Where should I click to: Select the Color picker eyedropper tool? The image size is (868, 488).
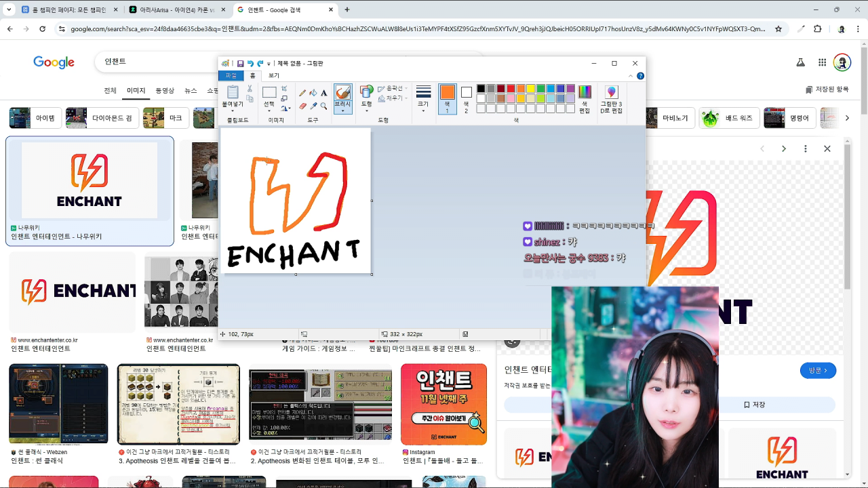313,106
